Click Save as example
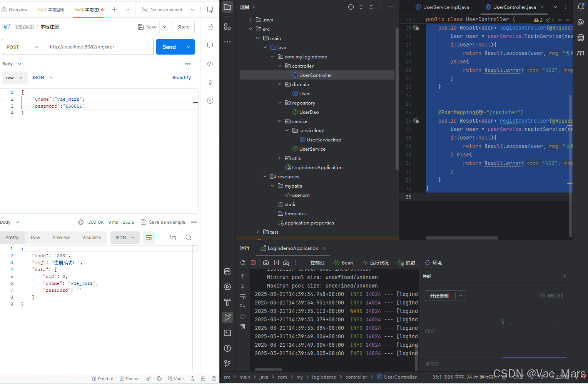588x384 pixels. 163,222
